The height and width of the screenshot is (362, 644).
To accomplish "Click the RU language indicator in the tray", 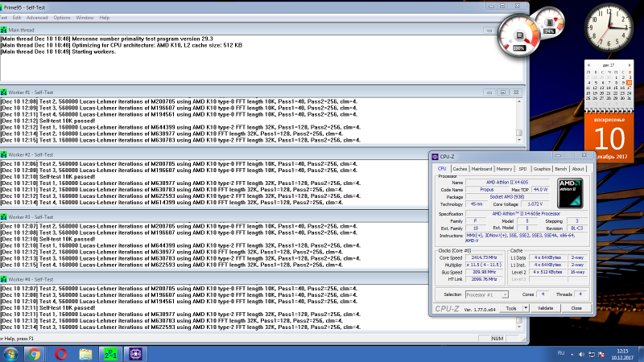I will (562, 353).
